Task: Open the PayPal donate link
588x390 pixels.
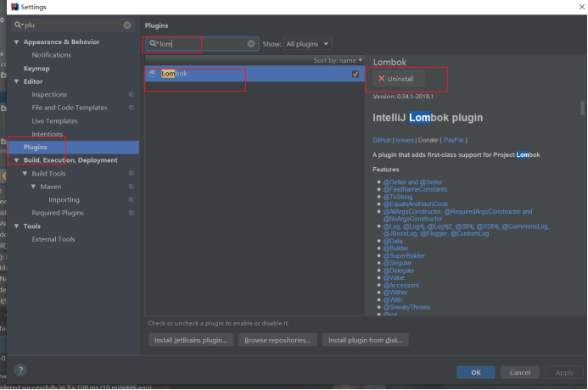Action: coord(453,140)
